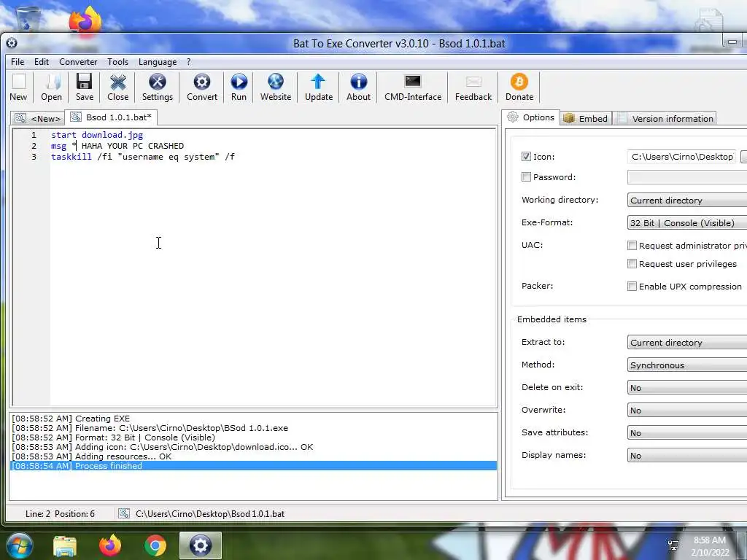Open the Extract to dropdown
747x560 pixels.
pos(687,343)
